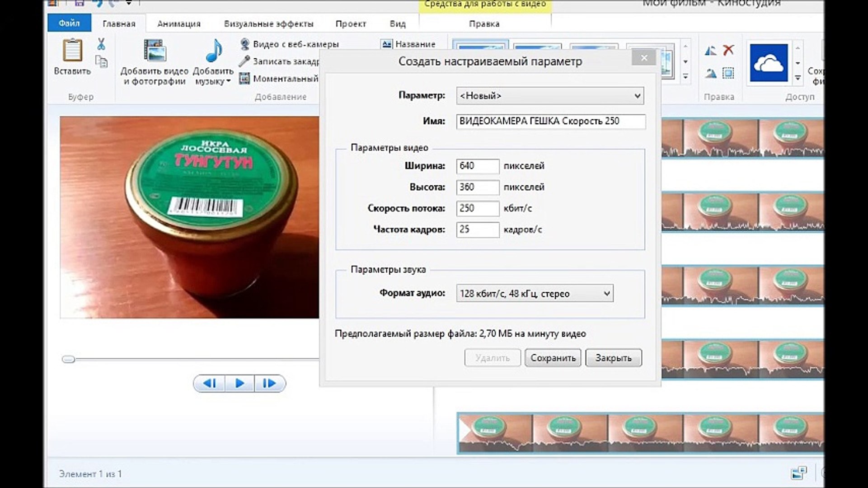868x488 pixels.
Task: Switch to Визуальные эффекты tab
Action: tap(268, 24)
